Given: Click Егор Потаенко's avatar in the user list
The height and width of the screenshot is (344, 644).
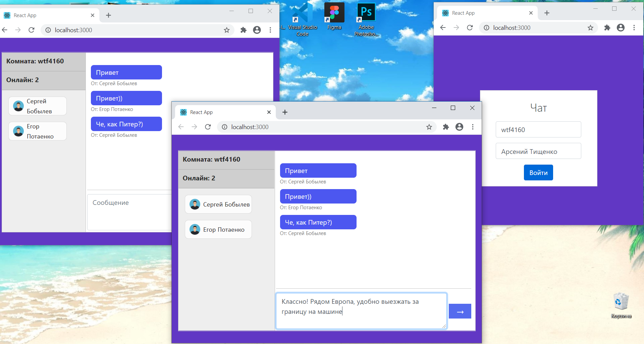Looking at the screenshot, I should (x=195, y=229).
